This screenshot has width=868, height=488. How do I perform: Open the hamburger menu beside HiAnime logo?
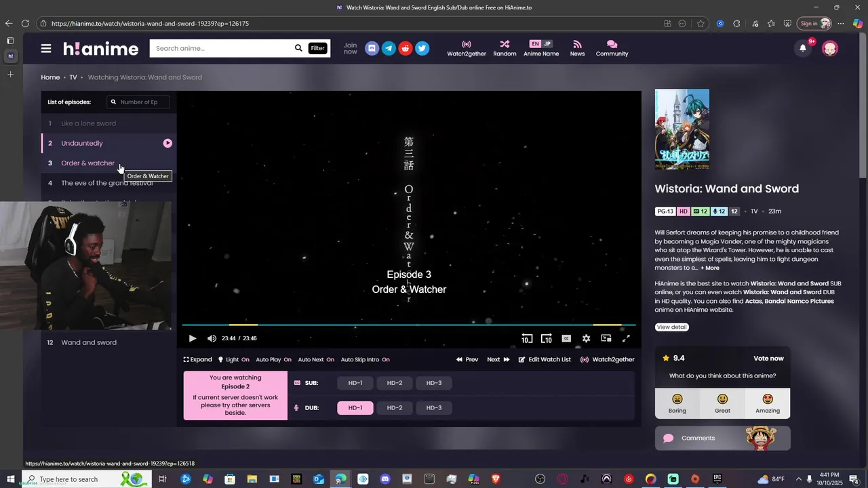click(46, 48)
